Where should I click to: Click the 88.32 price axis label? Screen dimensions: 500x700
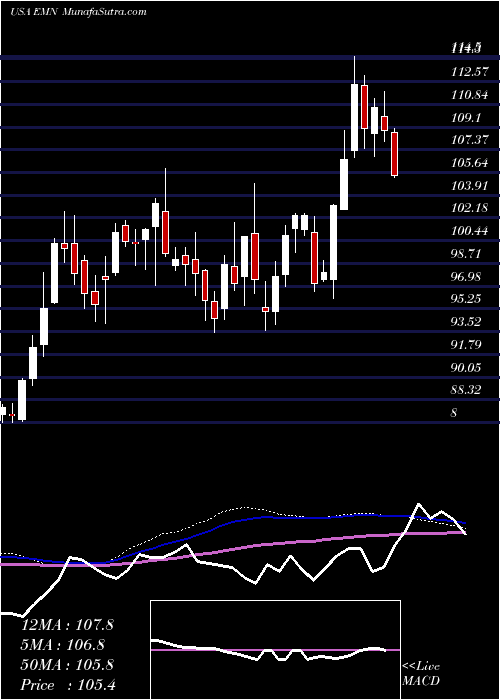pyautogui.click(x=464, y=390)
